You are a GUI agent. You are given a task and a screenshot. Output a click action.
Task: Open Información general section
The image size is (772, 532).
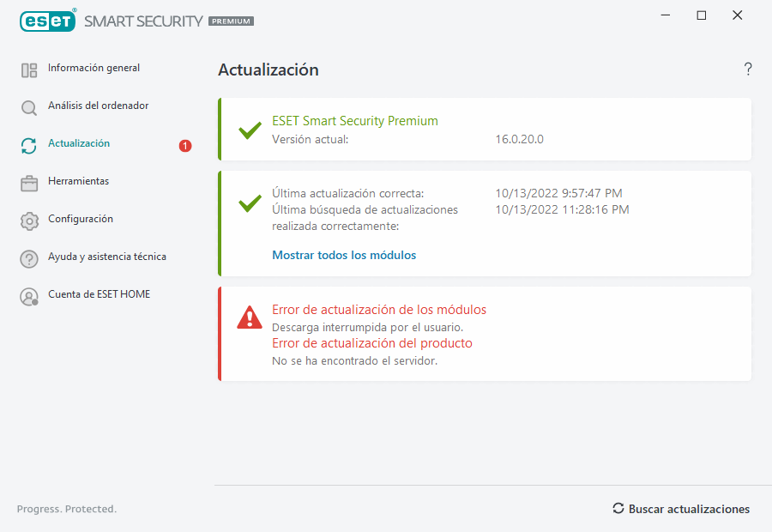tap(93, 68)
